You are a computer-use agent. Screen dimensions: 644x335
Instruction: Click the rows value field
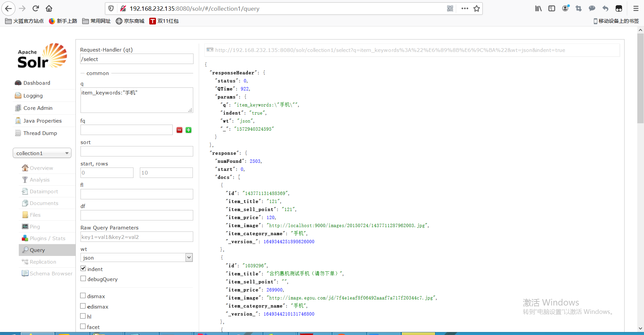[166, 173]
